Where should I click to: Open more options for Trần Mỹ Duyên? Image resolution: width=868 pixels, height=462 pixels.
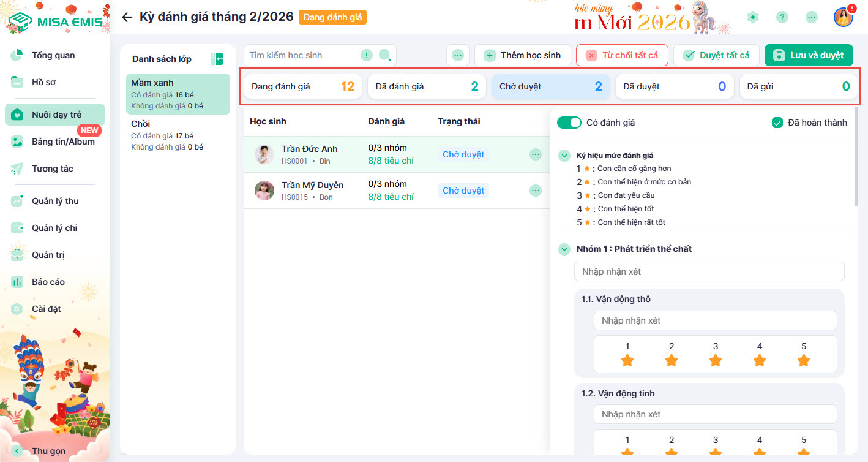[536, 191]
